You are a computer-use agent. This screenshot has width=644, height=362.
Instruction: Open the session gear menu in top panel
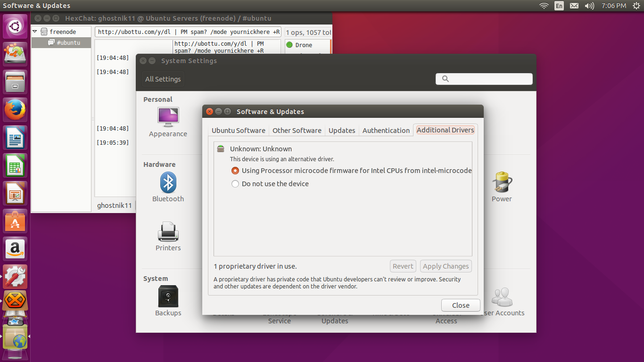[636, 6]
